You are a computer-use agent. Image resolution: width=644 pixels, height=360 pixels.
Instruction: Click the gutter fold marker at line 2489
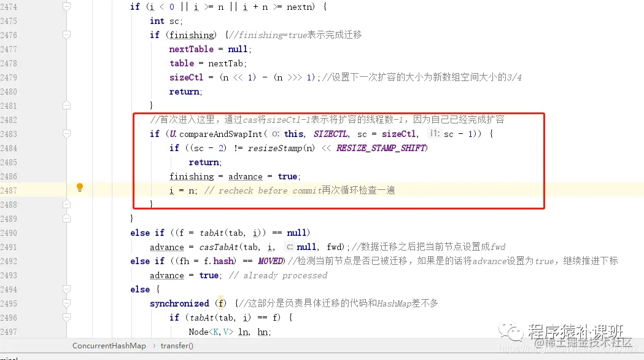click(x=66, y=219)
